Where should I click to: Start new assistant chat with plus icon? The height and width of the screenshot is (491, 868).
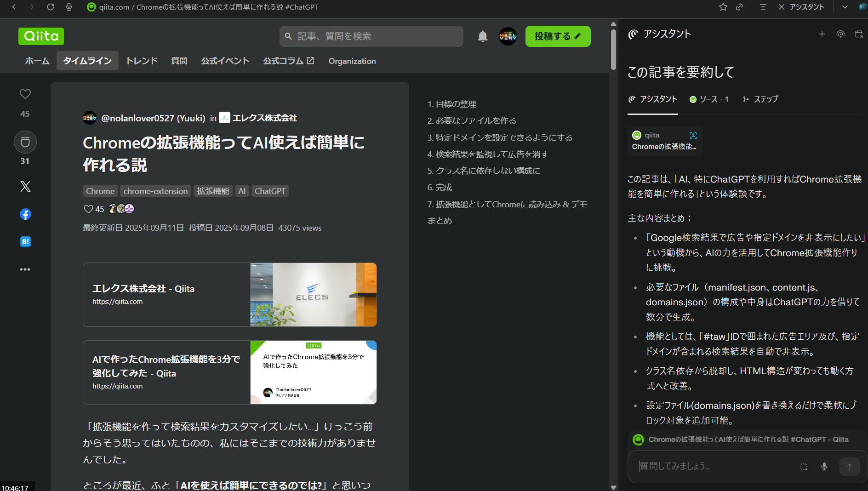coord(822,34)
